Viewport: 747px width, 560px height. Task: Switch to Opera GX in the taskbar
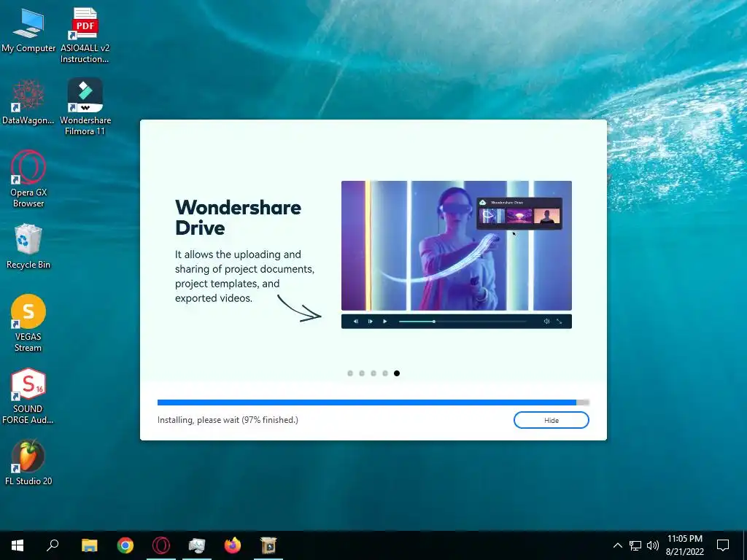161,545
